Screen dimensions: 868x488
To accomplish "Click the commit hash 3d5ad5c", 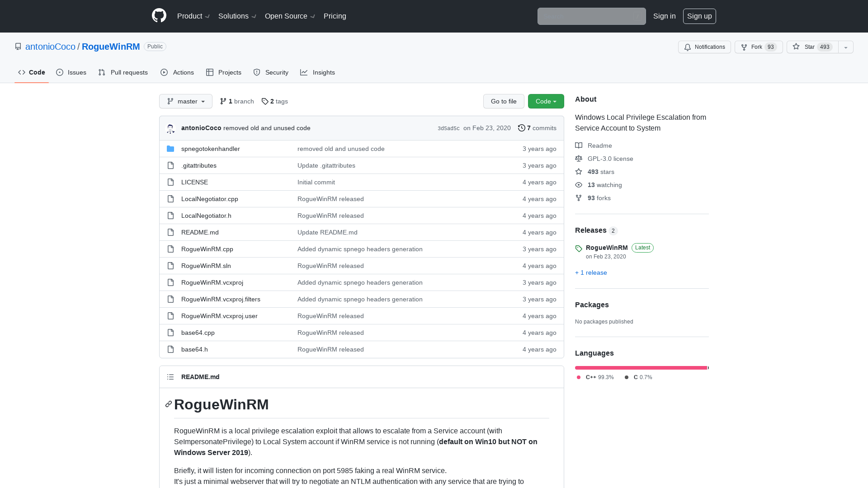I will coord(448,128).
